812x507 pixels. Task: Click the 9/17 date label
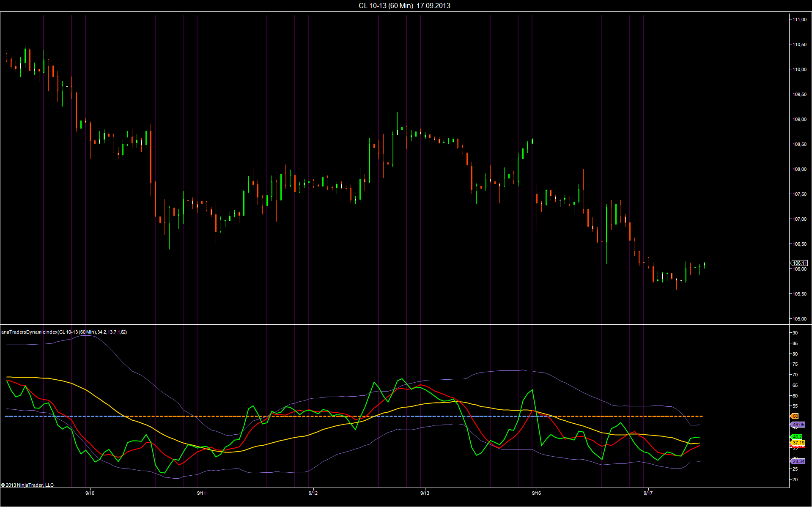(648, 493)
